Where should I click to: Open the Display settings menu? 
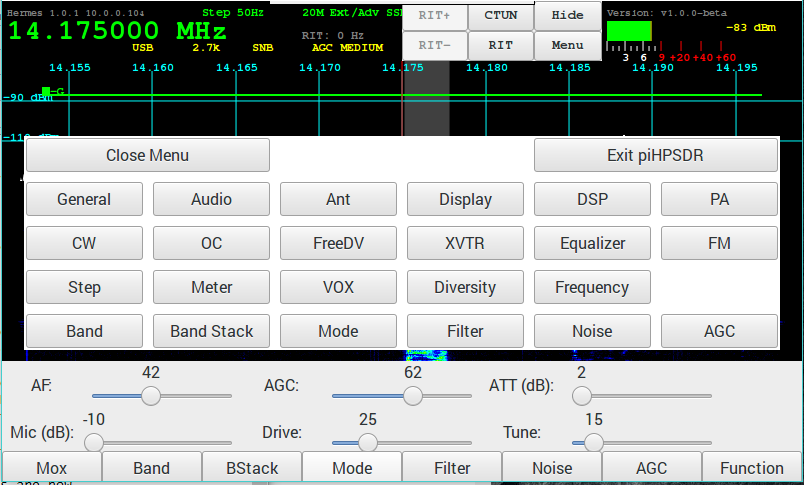pos(465,199)
